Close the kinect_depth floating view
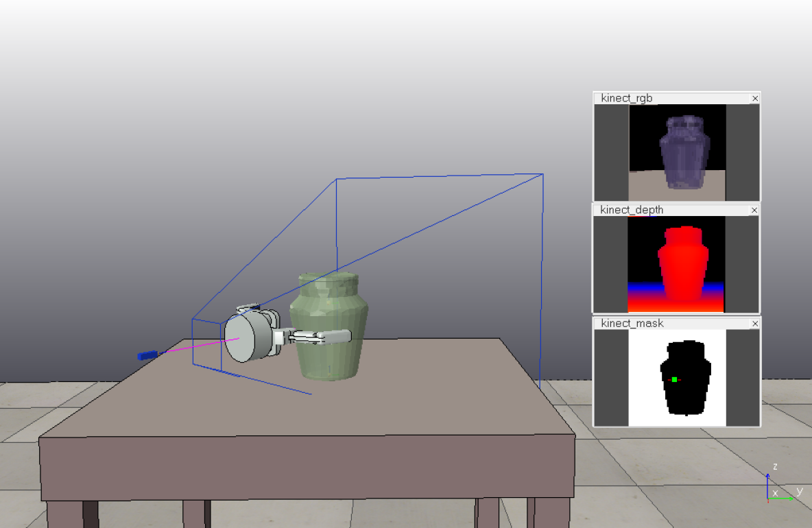 point(755,211)
